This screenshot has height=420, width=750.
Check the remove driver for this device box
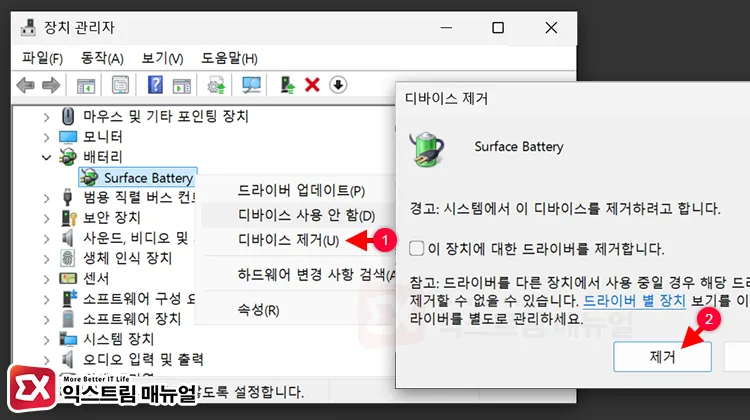pyautogui.click(x=417, y=248)
